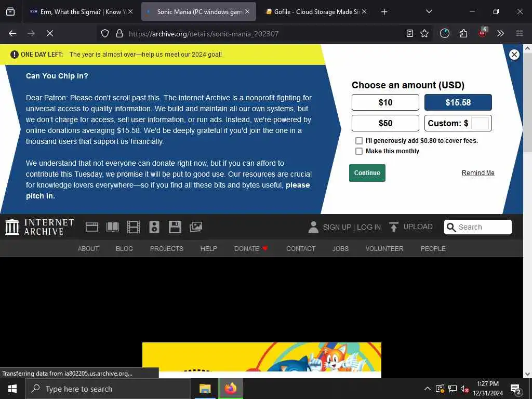Open the Texts books icon
This screenshot has height=399, width=532.
pos(113,227)
